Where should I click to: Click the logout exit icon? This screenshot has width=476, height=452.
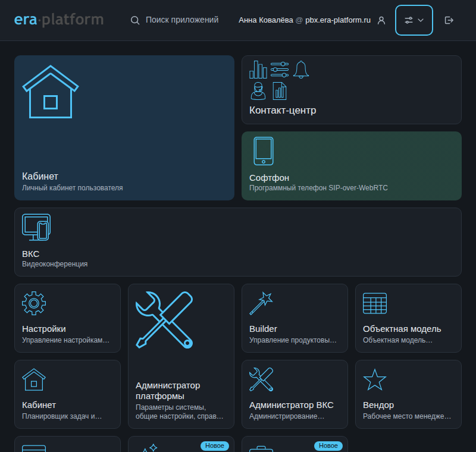click(449, 20)
